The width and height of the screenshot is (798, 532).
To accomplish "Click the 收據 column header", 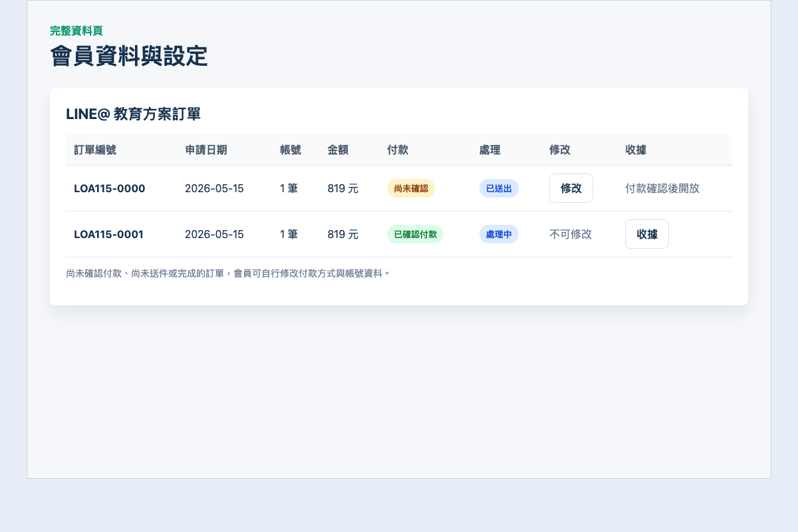I will click(x=636, y=150).
